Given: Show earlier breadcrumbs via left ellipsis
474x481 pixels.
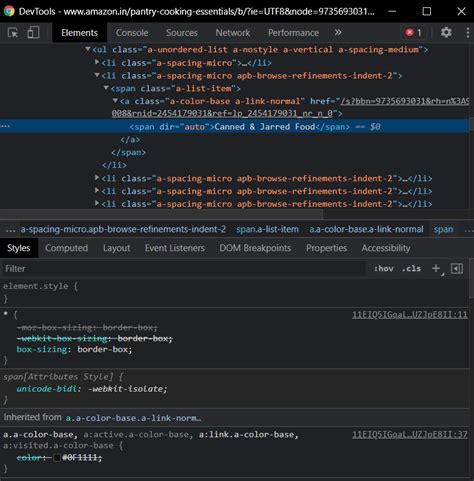Looking at the screenshot, I should [x=10, y=230].
